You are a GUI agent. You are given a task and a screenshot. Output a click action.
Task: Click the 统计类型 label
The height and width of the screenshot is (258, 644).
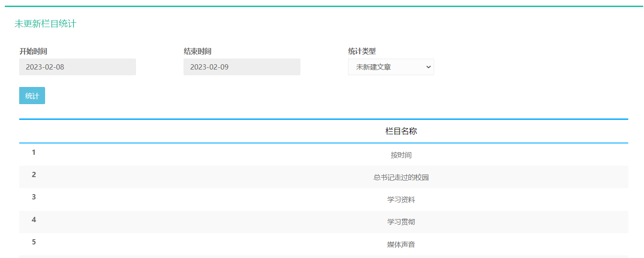362,51
